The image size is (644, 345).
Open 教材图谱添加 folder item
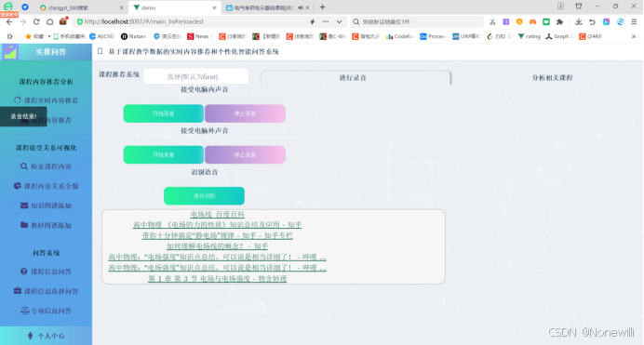[46, 225]
